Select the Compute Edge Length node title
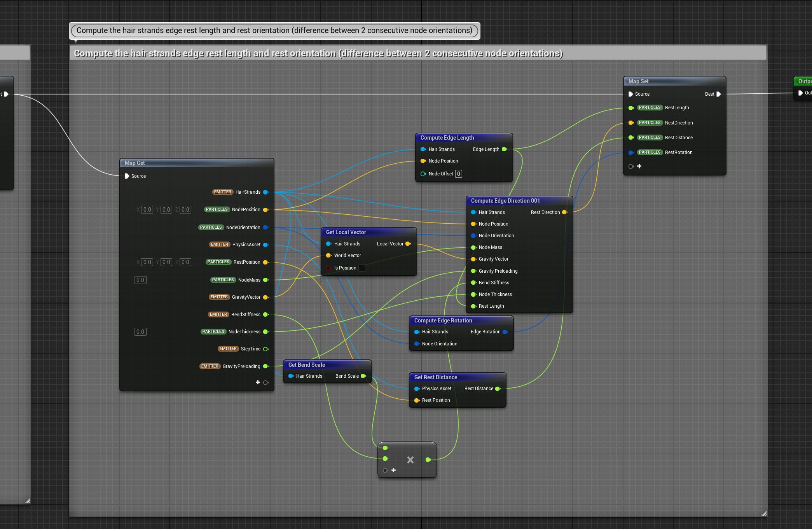This screenshot has height=529, width=812. (447, 138)
